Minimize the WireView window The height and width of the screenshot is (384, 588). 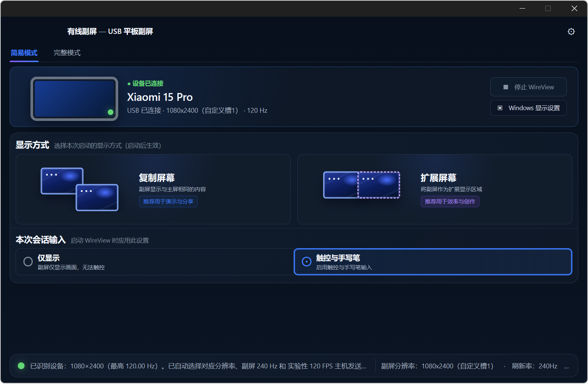[x=522, y=8]
